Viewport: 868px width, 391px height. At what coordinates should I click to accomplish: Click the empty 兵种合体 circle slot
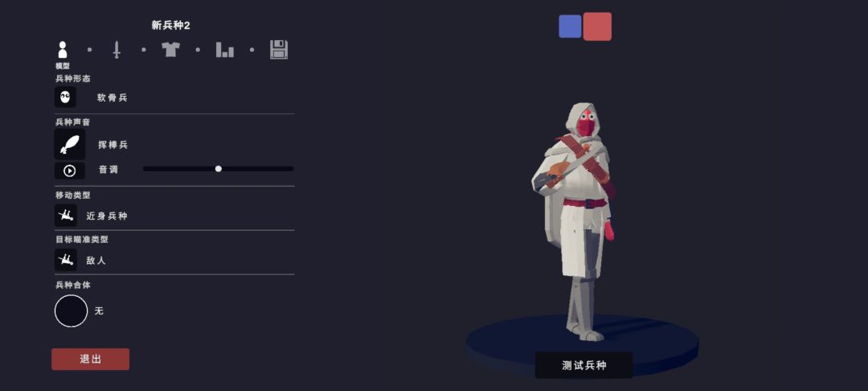pos(71,311)
